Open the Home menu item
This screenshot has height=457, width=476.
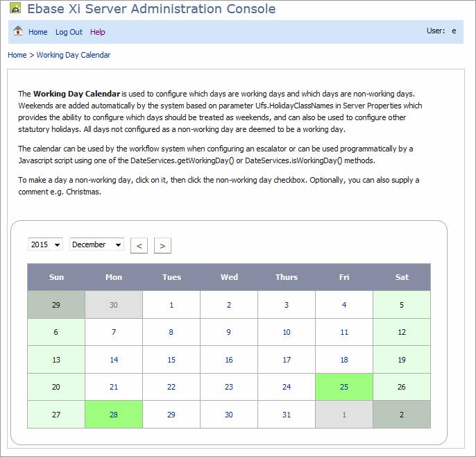coord(38,32)
